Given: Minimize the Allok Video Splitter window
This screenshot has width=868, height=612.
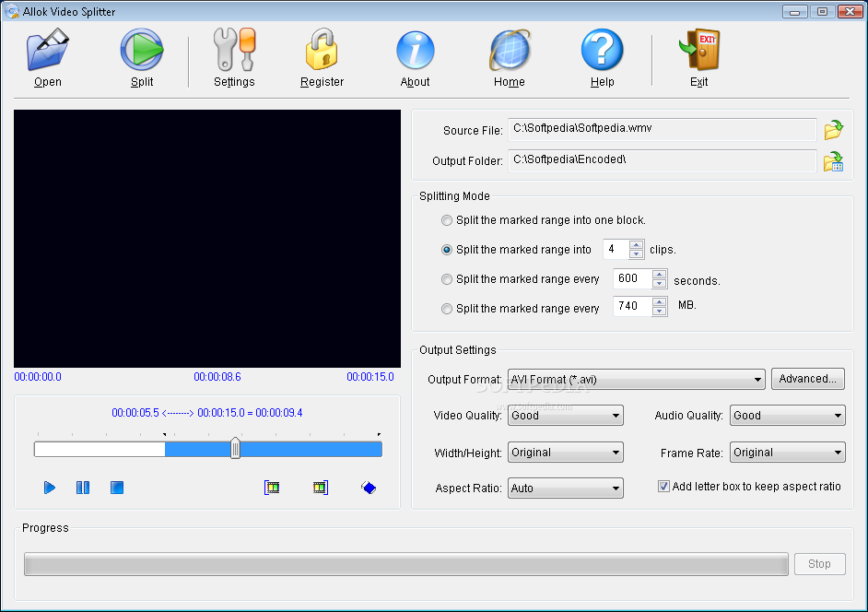Looking at the screenshot, I should coord(795,12).
